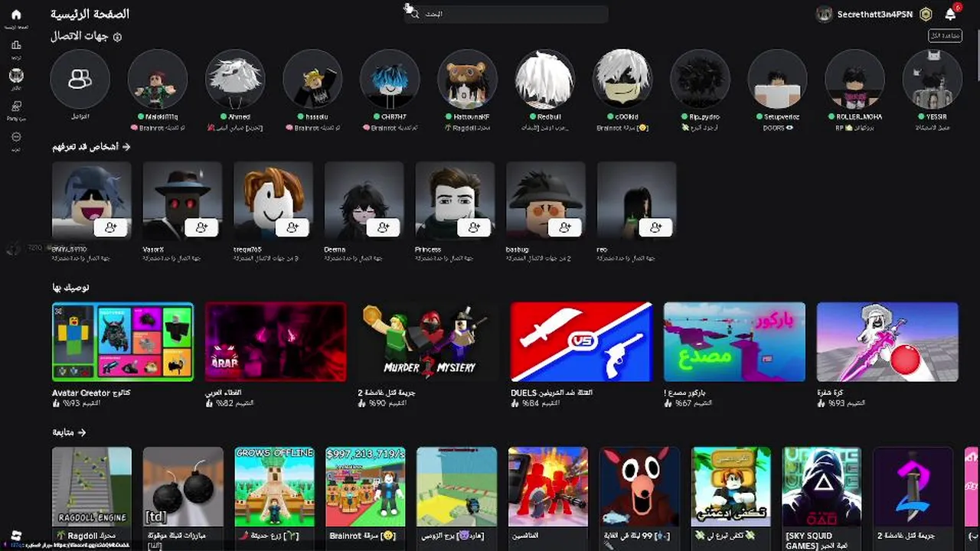Screen dimensions: 980x551
Task: Click the add-friend icon on reo card
Action: [656, 227]
